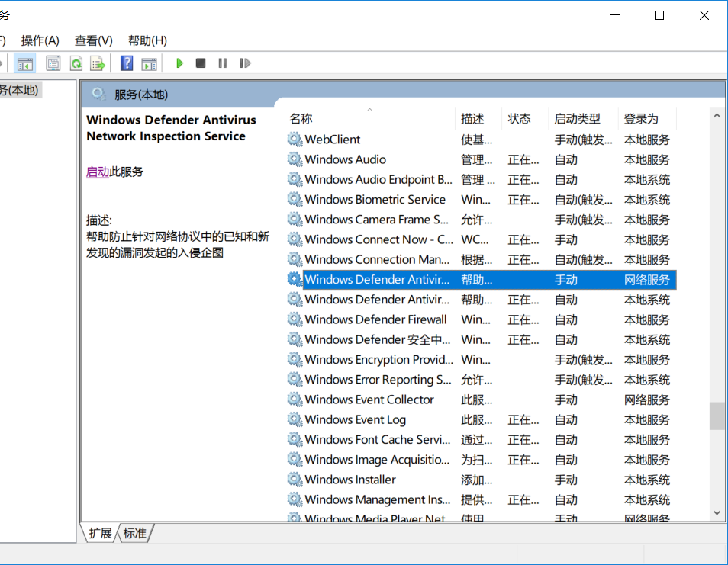Viewport: 728px width, 565px height.
Task: Select Windows Defender Firewall service name
Action: 375,319
